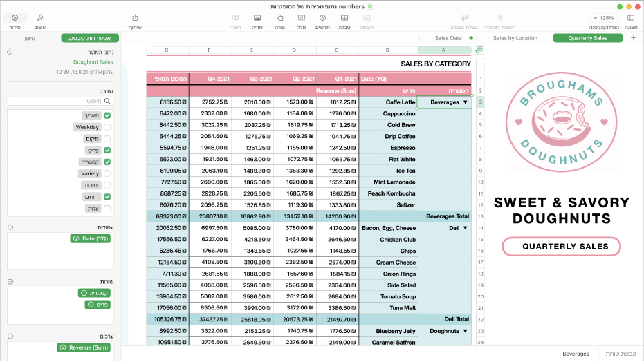The width and height of the screenshot is (644, 362).
Task: Uncheck the רווחים field checkbox
Action: (x=107, y=197)
